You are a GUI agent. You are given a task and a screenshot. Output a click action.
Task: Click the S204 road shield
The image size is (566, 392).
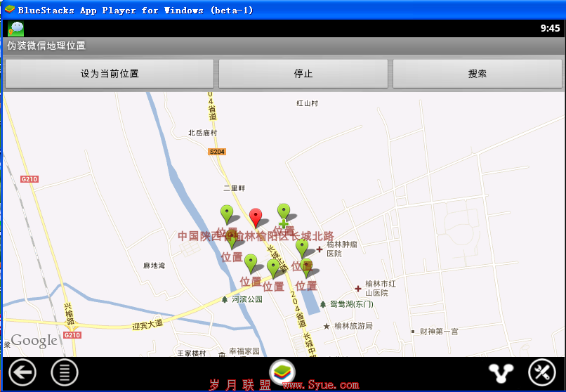(x=217, y=152)
